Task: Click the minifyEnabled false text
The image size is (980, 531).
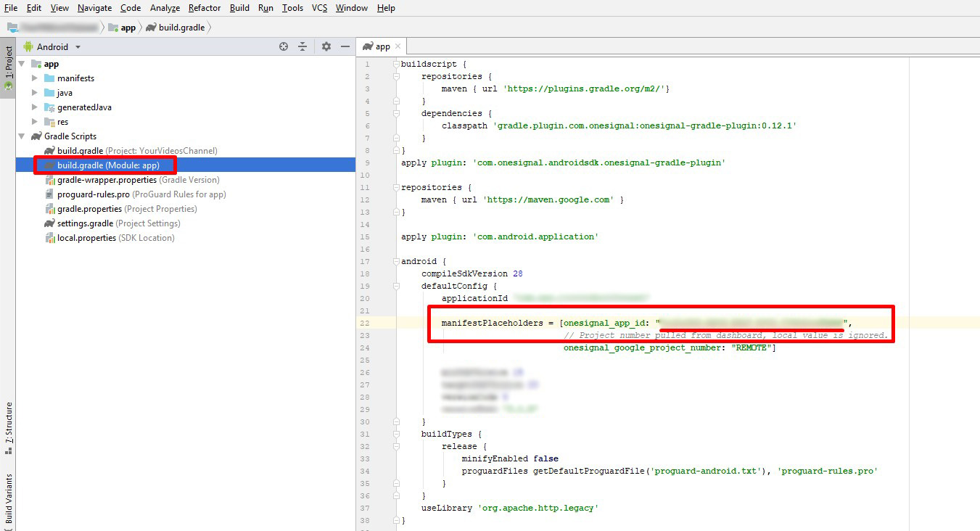Action: 510,458
